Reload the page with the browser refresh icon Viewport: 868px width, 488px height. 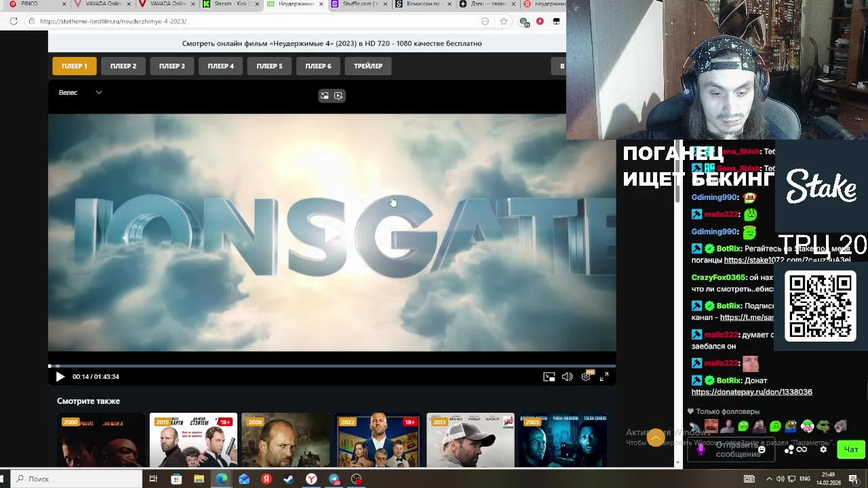tap(14, 21)
